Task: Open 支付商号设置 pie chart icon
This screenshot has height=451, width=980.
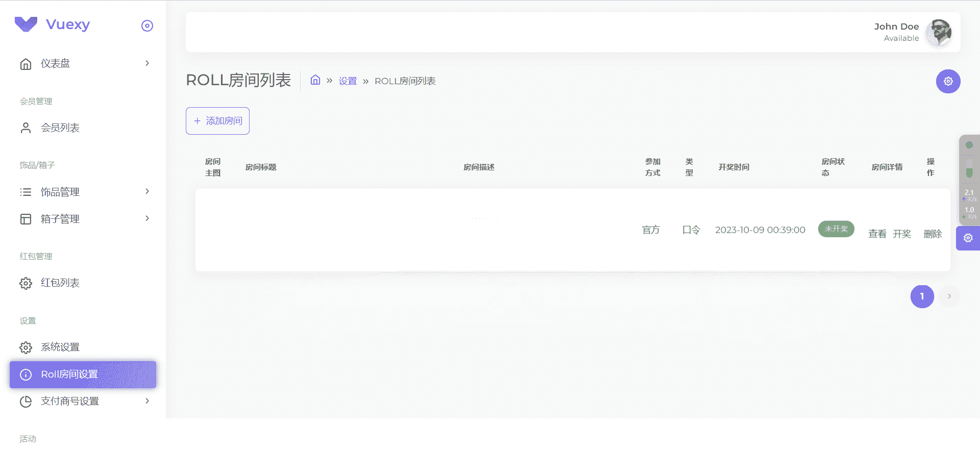Action: [26, 402]
